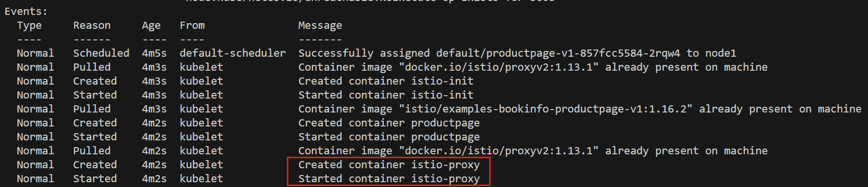Click Started container istio-init message

pyautogui.click(x=386, y=95)
